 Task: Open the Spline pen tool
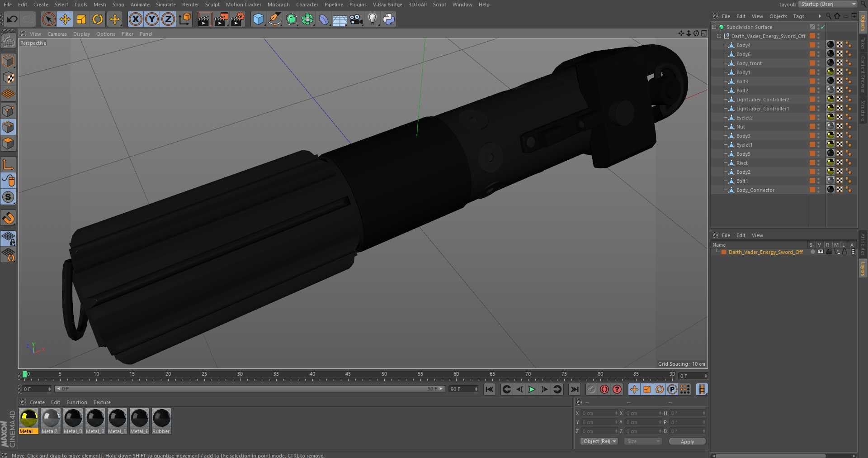274,19
